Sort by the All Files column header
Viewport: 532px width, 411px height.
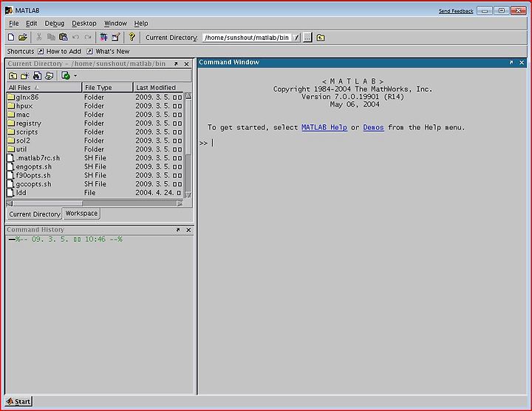pyautogui.click(x=44, y=87)
